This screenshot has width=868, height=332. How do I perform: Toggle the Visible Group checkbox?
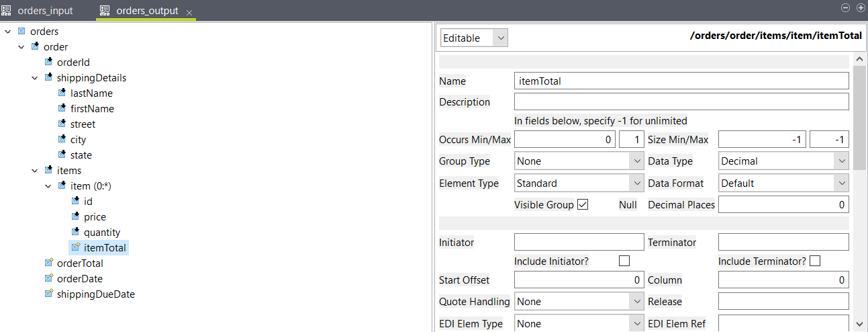[x=583, y=204]
